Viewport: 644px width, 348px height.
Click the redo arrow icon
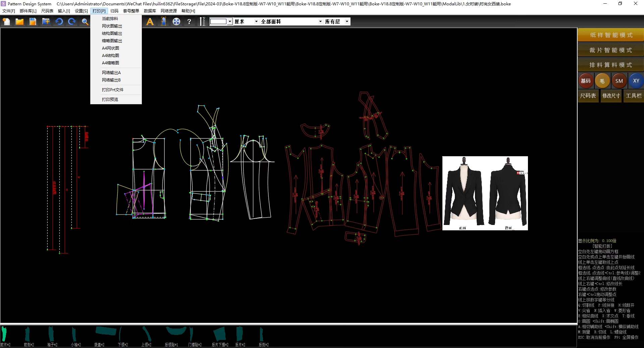coord(72,22)
